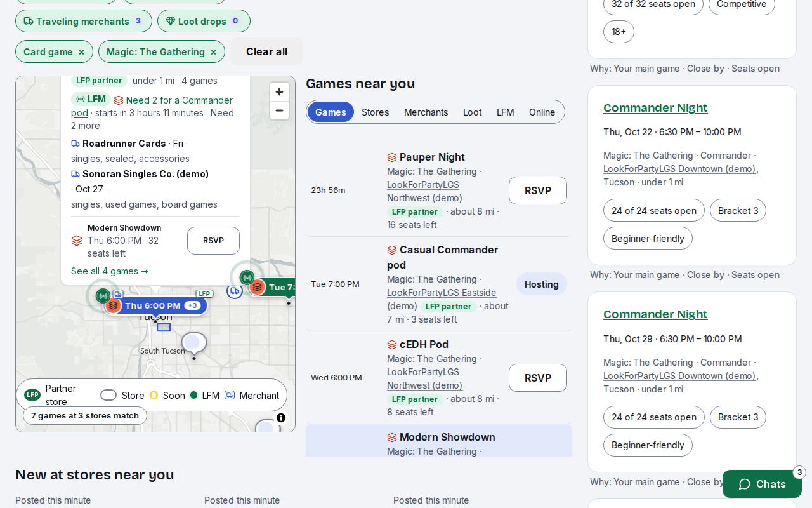
Task: Zoom in on the map
Action: tap(279, 92)
